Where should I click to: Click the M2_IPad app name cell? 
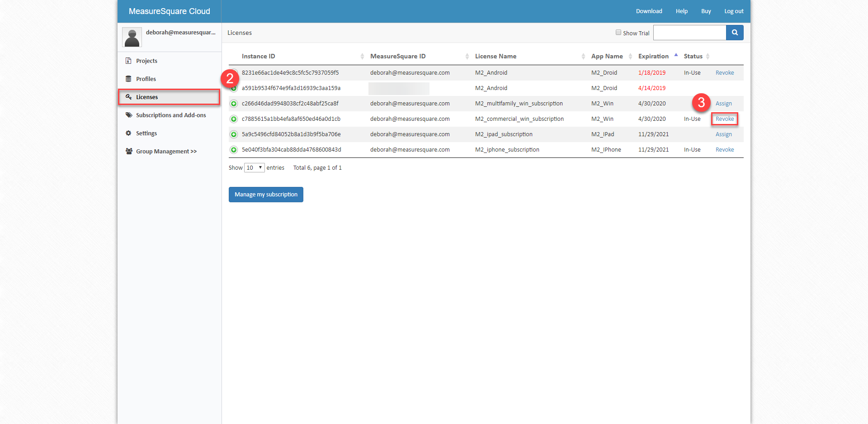click(x=603, y=134)
